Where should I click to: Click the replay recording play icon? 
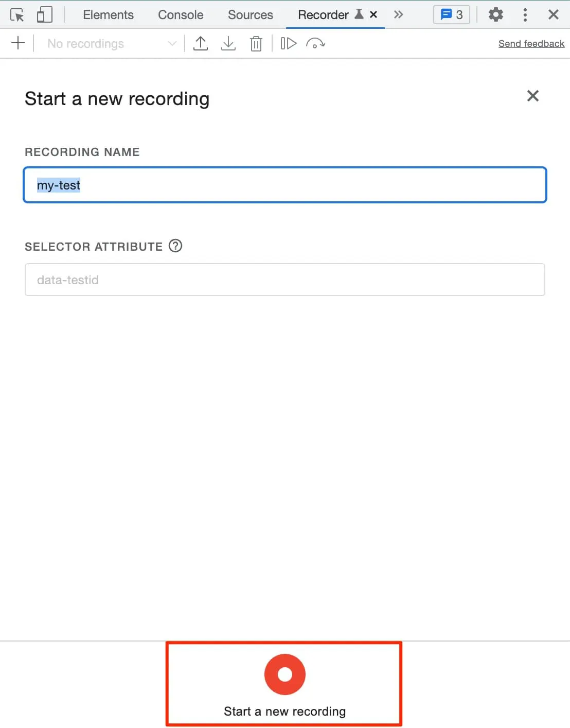click(x=289, y=44)
